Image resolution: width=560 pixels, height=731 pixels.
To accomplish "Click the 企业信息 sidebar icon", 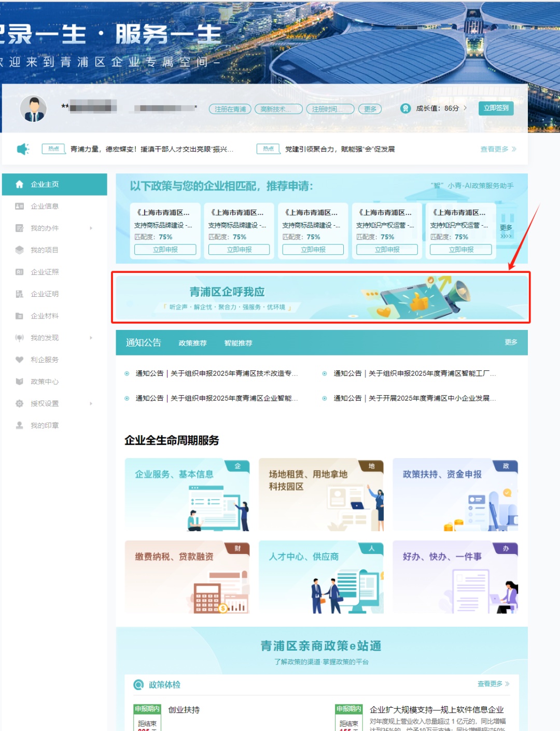I will point(19,206).
